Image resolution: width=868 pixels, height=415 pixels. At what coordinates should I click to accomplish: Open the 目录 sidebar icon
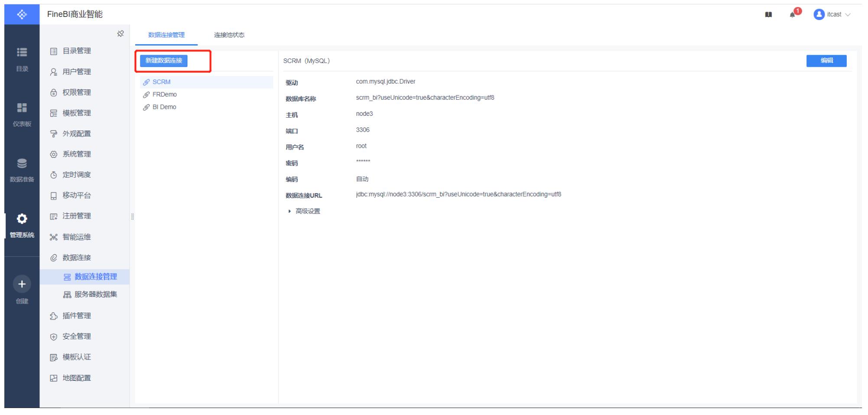(22, 52)
